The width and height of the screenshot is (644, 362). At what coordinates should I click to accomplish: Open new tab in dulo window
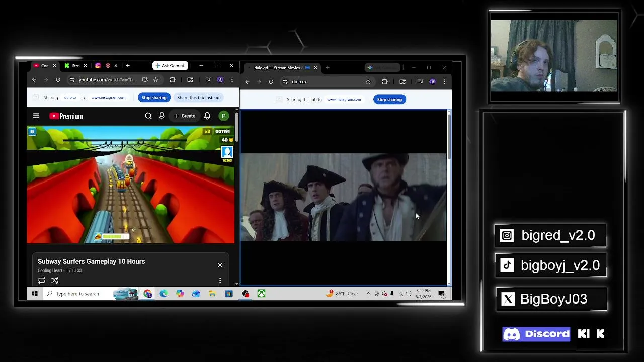[x=328, y=68]
